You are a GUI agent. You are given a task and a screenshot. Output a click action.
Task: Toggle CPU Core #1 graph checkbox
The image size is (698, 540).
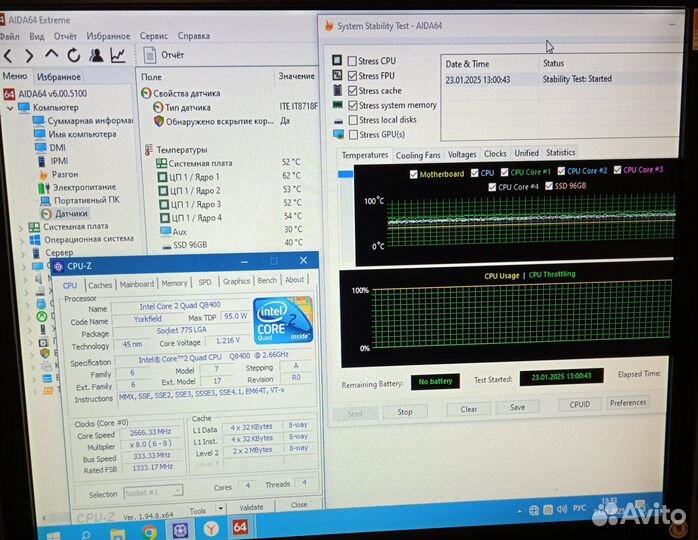504,172
